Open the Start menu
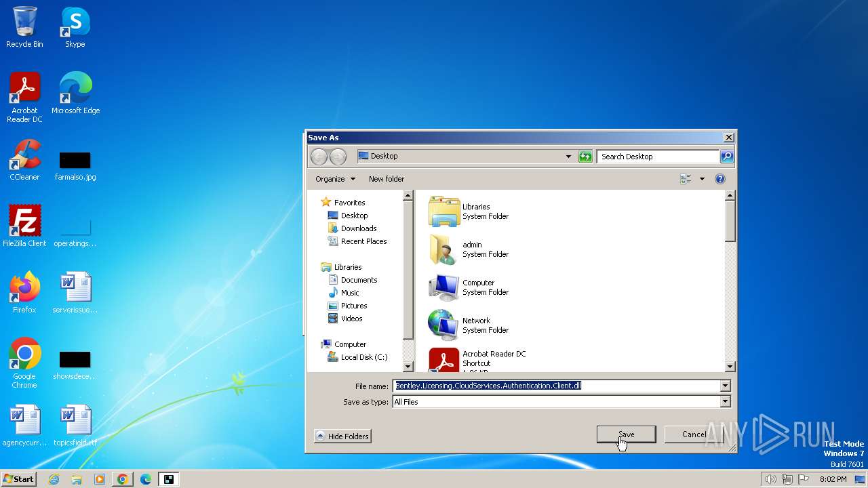 point(18,479)
